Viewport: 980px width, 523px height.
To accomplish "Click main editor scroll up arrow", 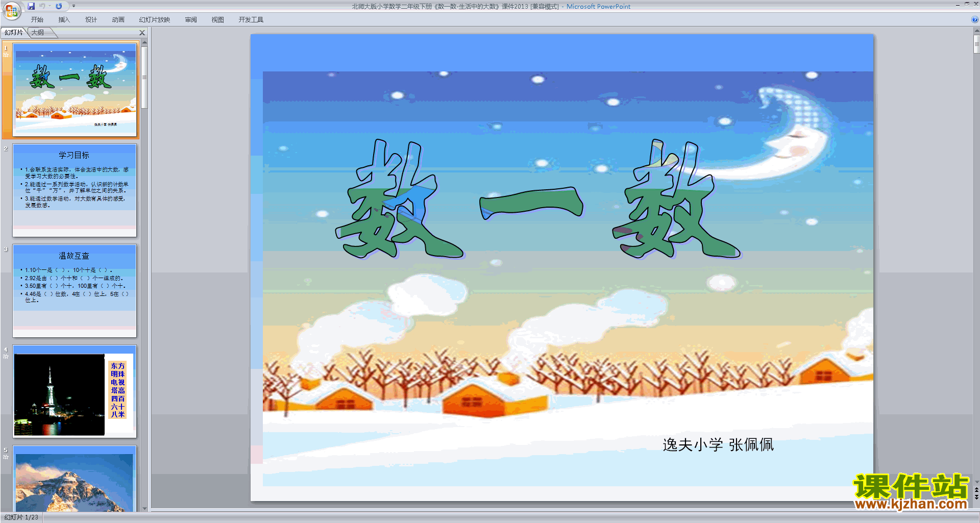I will [976, 31].
